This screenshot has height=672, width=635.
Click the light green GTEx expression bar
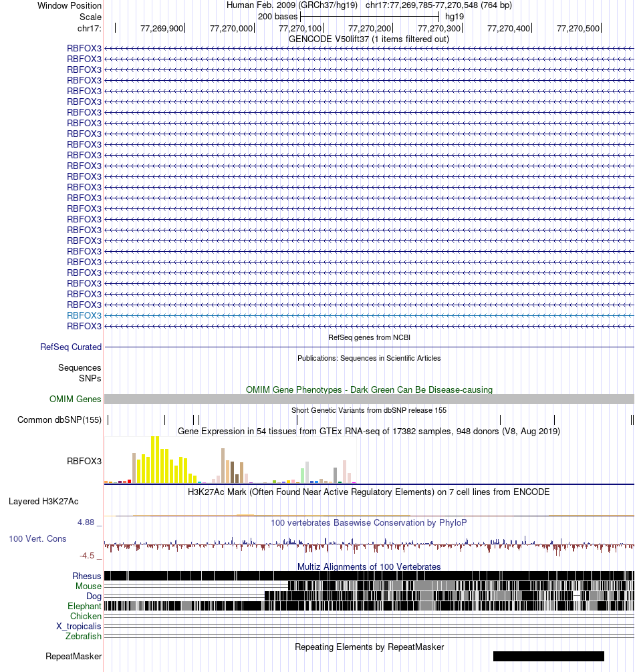(x=303, y=476)
